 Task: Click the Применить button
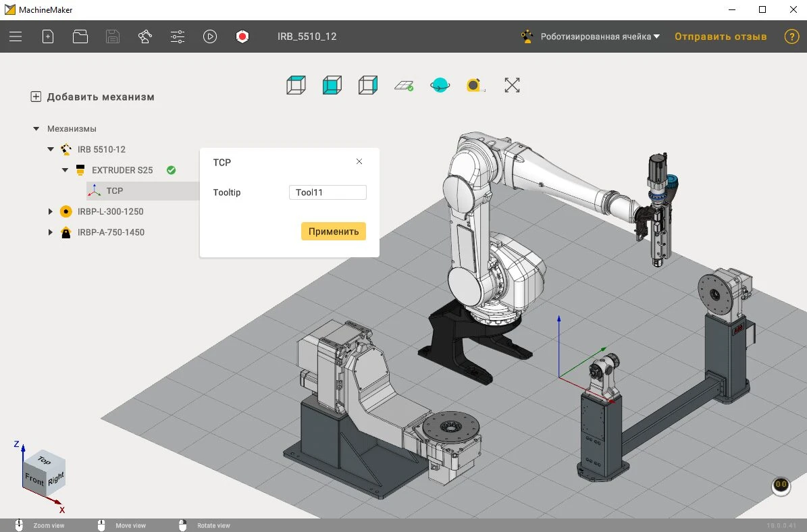(334, 232)
